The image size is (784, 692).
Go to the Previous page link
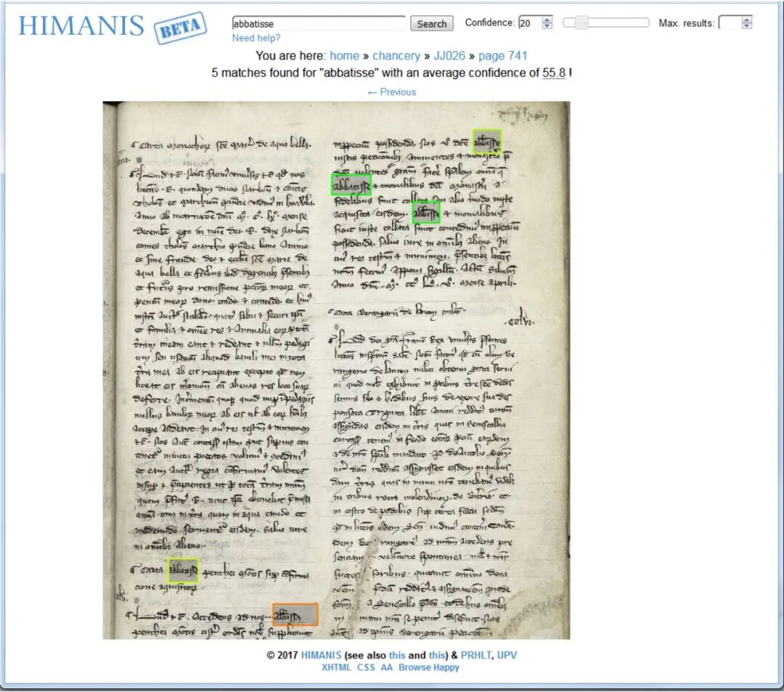pyautogui.click(x=391, y=92)
